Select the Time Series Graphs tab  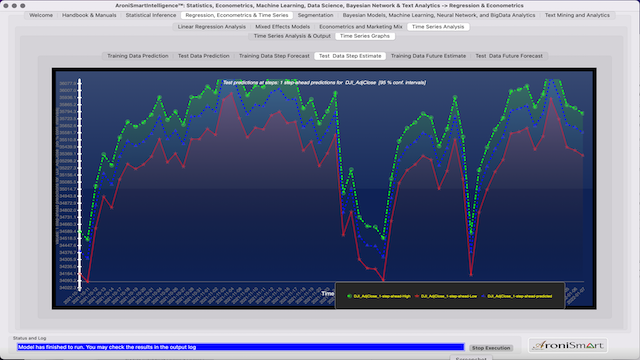click(x=364, y=36)
